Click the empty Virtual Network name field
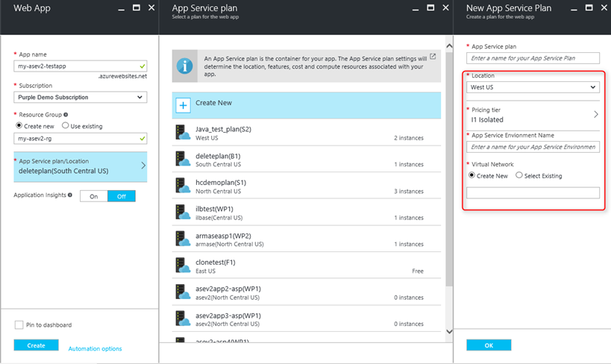The height and width of the screenshot is (364, 611). (x=533, y=192)
